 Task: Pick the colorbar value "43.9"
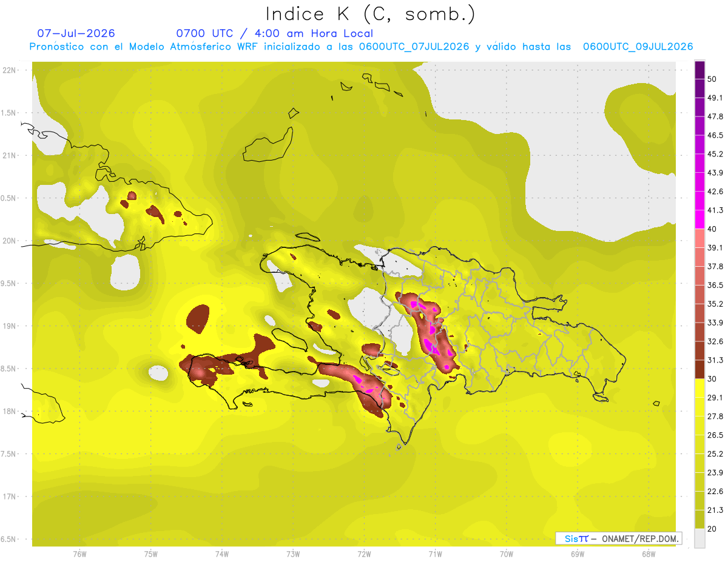tap(715, 173)
